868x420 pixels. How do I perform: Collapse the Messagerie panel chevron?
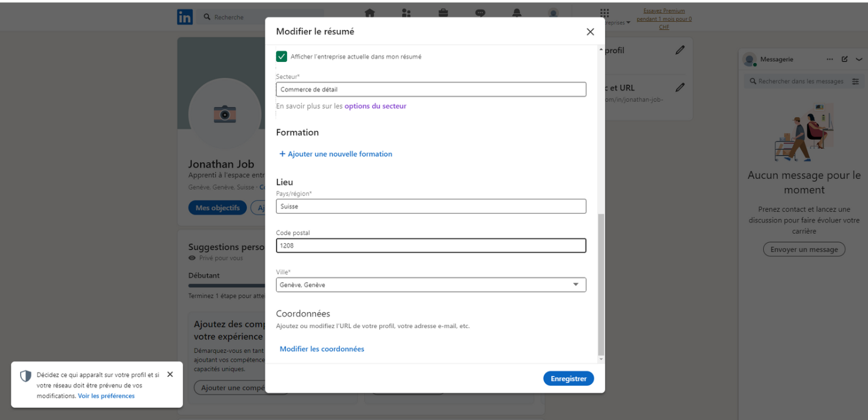click(859, 59)
